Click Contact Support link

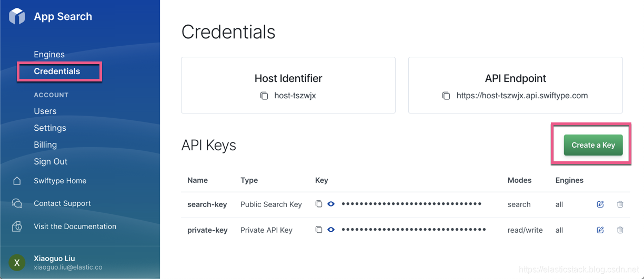[x=62, y=203]
